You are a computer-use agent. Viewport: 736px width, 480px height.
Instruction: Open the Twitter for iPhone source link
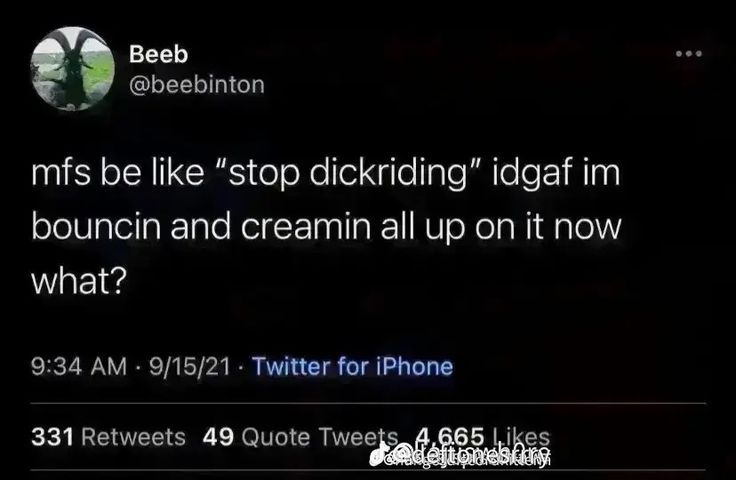point(353,366)
